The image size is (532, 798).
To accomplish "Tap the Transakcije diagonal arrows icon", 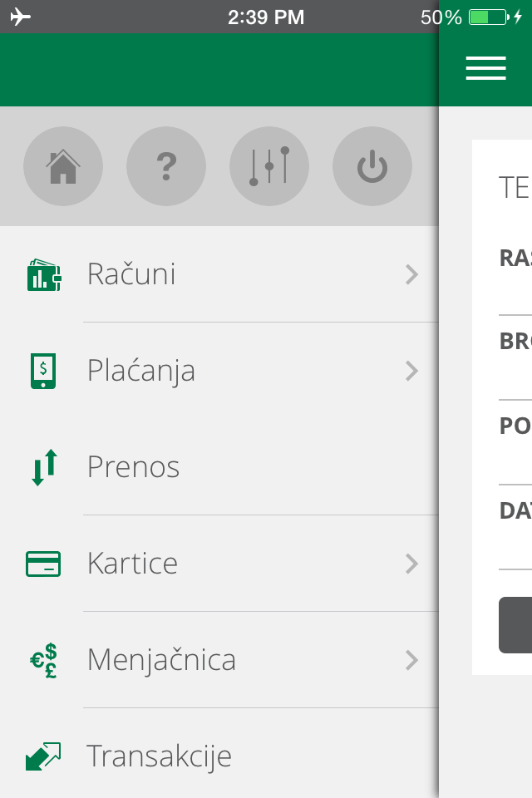I will tap(43, 756).
